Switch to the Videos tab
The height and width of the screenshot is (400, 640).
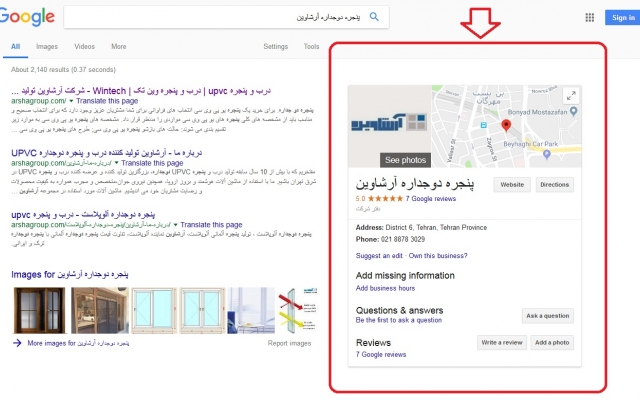coord(84,47)
